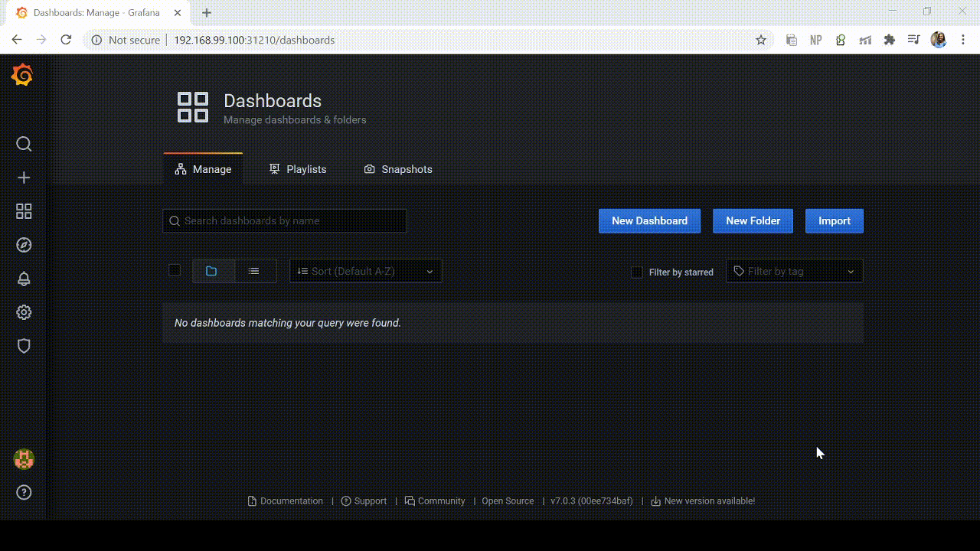Open Chrome three-dot menu
This screenshot has height=551, width=980.
(963, 40)
